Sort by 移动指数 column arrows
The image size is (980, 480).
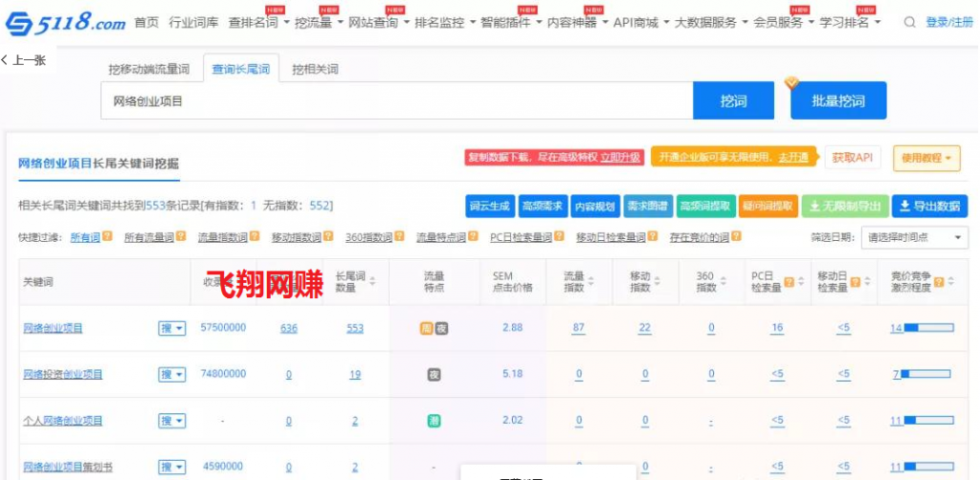pyautogui.click(x=657, y=281)
